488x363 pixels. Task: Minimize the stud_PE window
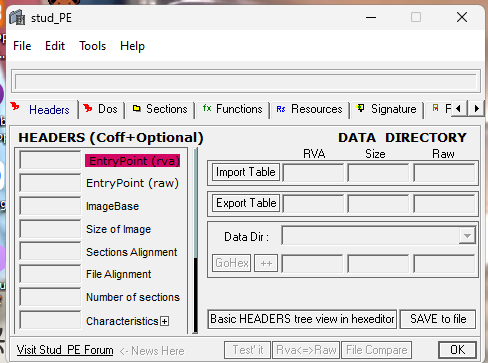tap(371, 17)
